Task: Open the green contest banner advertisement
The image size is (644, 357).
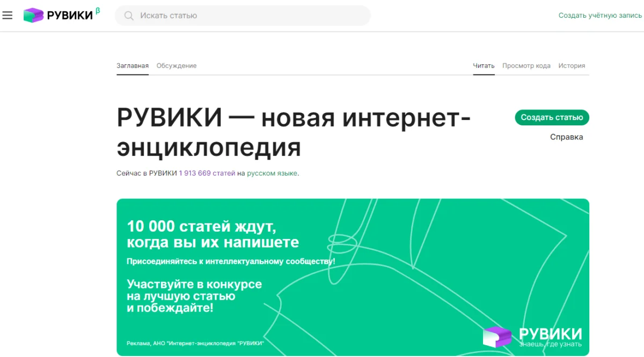Action: 354,276
